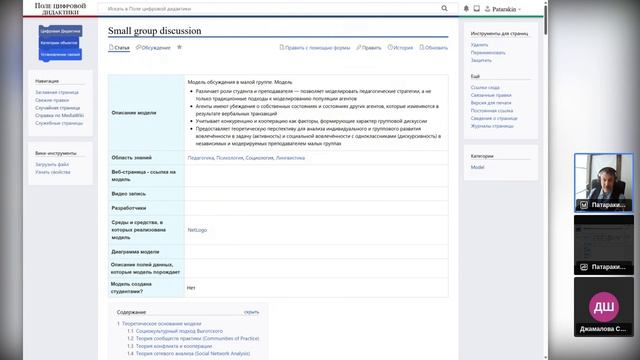This screenshot has height=360, width=640.
Task: Open 'Случайная страница' link
Action: [58, 108]
